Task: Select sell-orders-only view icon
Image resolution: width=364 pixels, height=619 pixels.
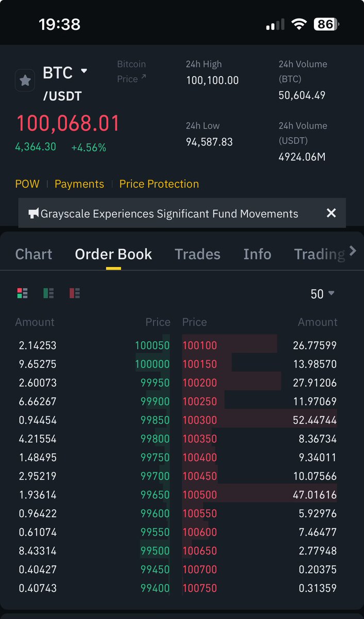Action: [x=75, y=294]
